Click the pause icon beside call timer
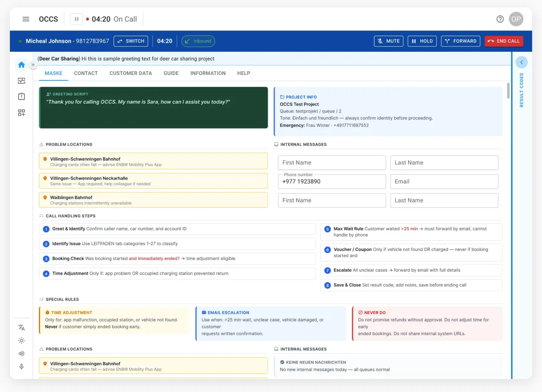 coord(76,19)
